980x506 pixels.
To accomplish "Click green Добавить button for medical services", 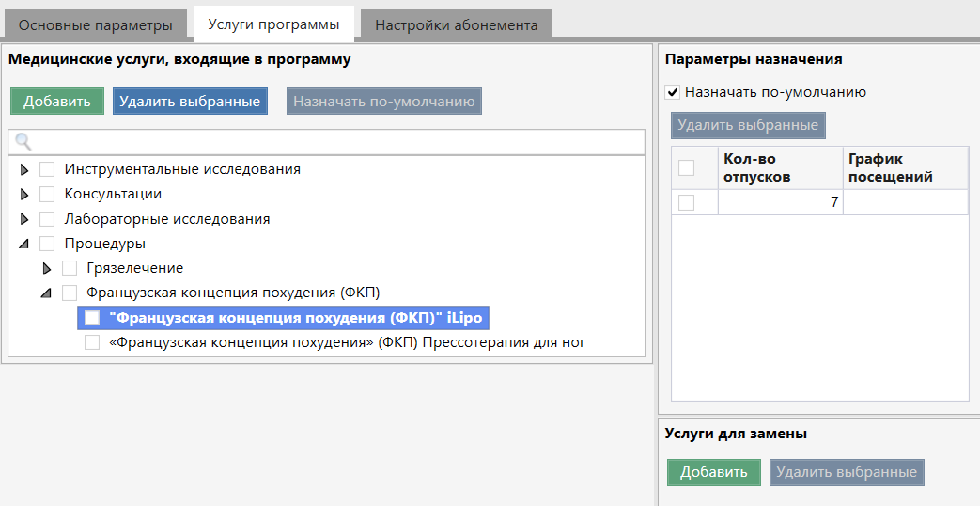I will (57, 102).
